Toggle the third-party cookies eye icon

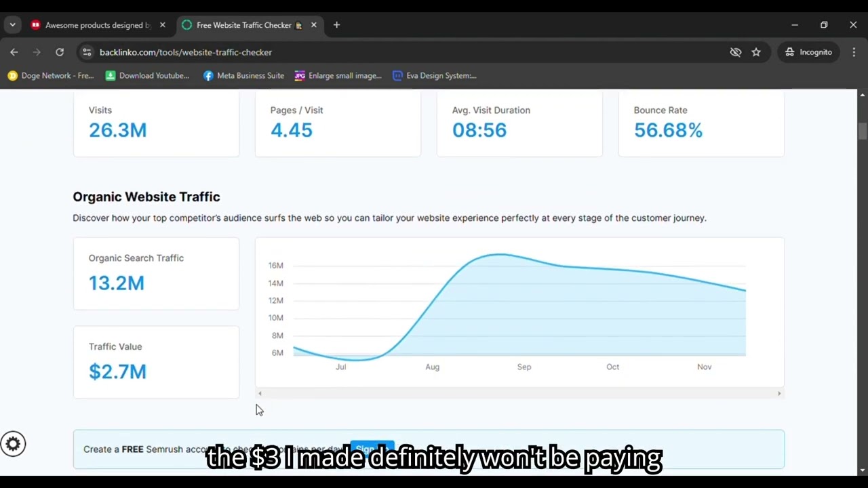(736, 52)
